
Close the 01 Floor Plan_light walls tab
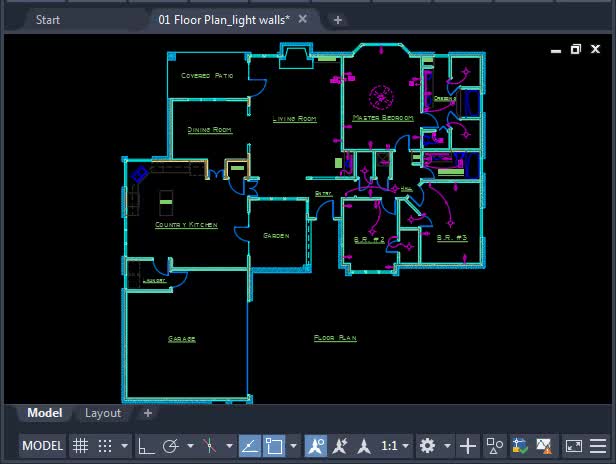[x=302, y=19]
